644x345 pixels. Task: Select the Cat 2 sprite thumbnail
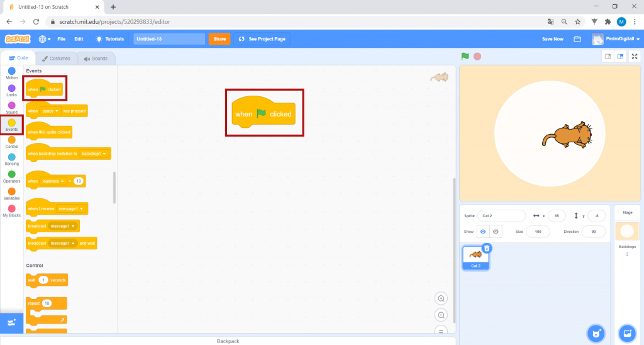[x=475, y=258]
